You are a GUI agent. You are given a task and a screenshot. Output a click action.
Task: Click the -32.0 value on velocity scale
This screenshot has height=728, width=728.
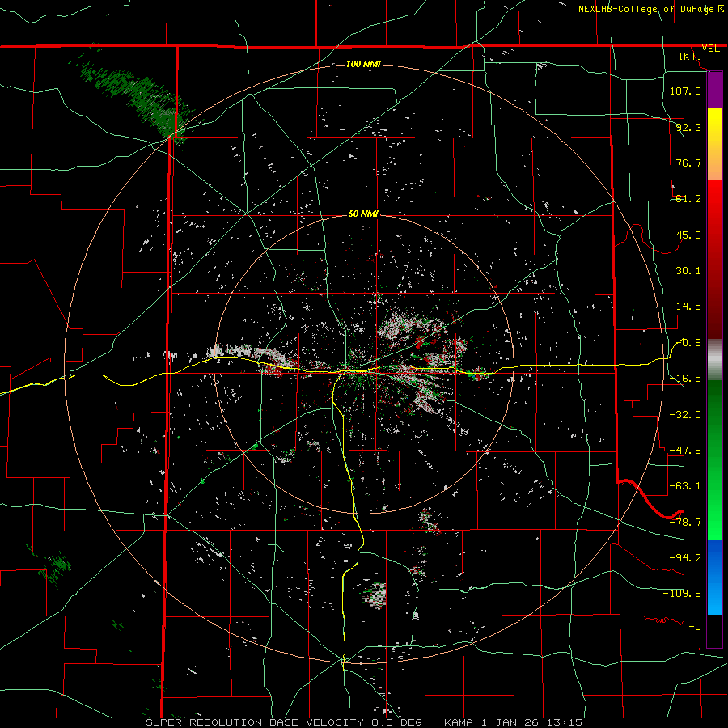(685, 415)
